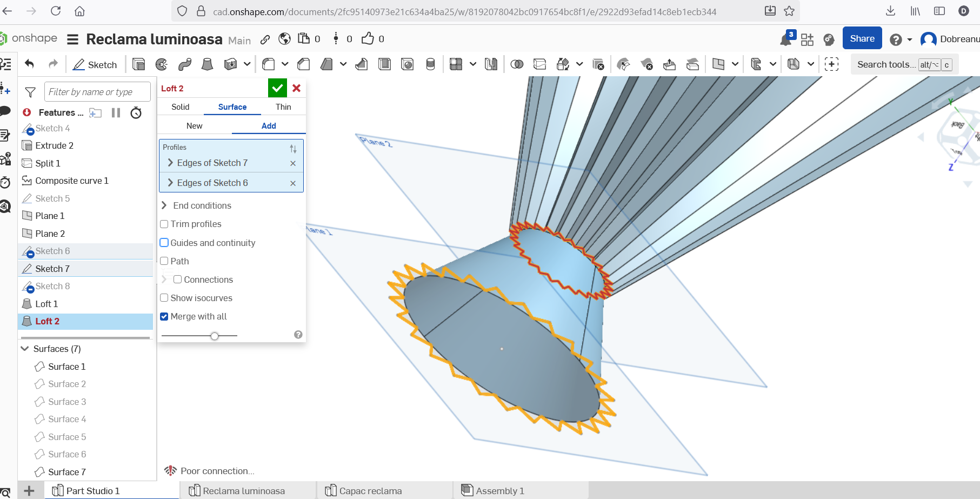Image resolution: width=980 pixels, height=499 pixels.
Task: Accept Loft 2 with green checkmark
Action: (x=277, y=88)
